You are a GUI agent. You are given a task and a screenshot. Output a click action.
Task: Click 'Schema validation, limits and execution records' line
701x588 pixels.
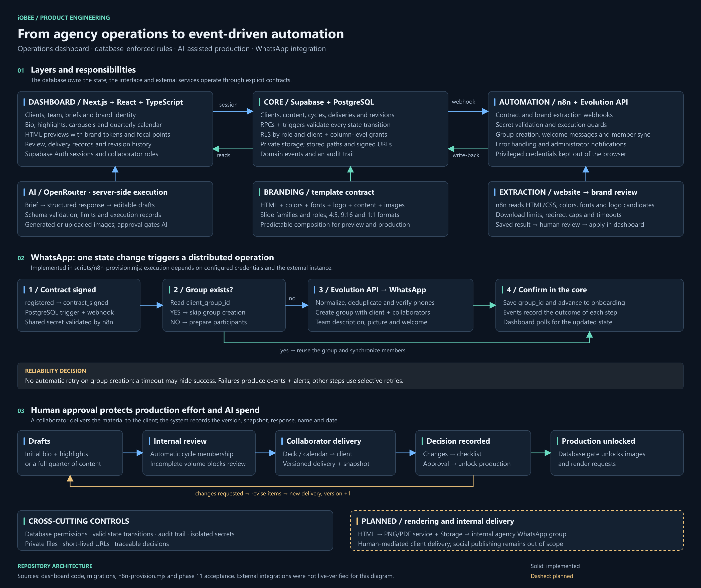[x=93, y=215]
